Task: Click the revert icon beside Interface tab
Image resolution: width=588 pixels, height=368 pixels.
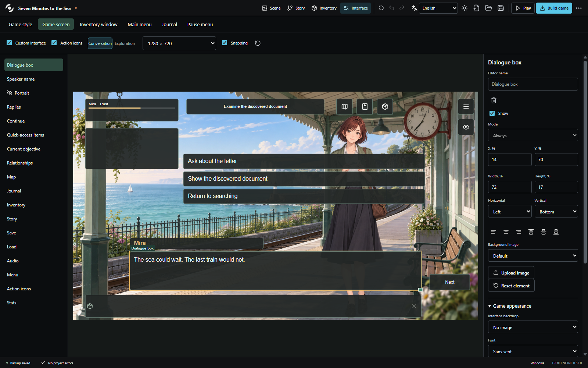Action: tap(381, 8)
